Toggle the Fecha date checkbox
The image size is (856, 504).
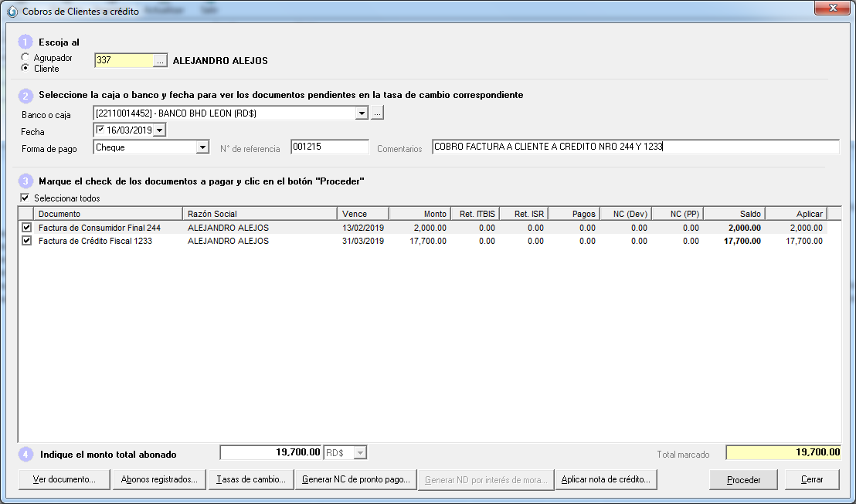click(99, 130)
